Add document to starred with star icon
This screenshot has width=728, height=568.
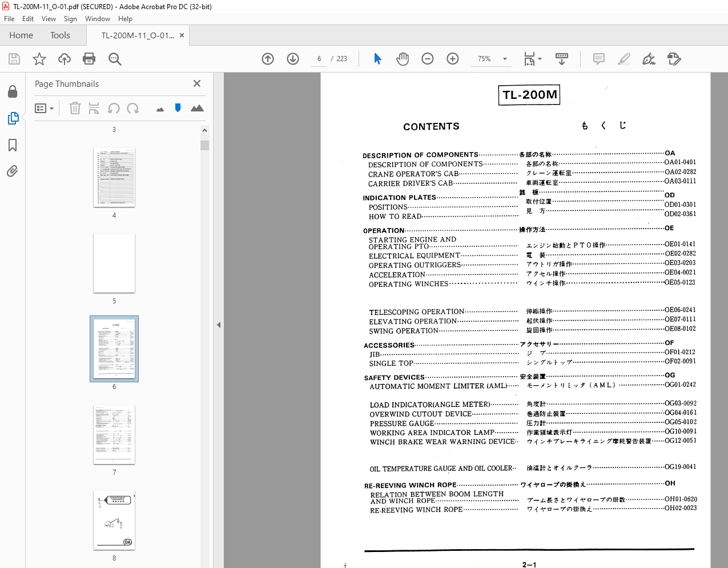[39, 59]
